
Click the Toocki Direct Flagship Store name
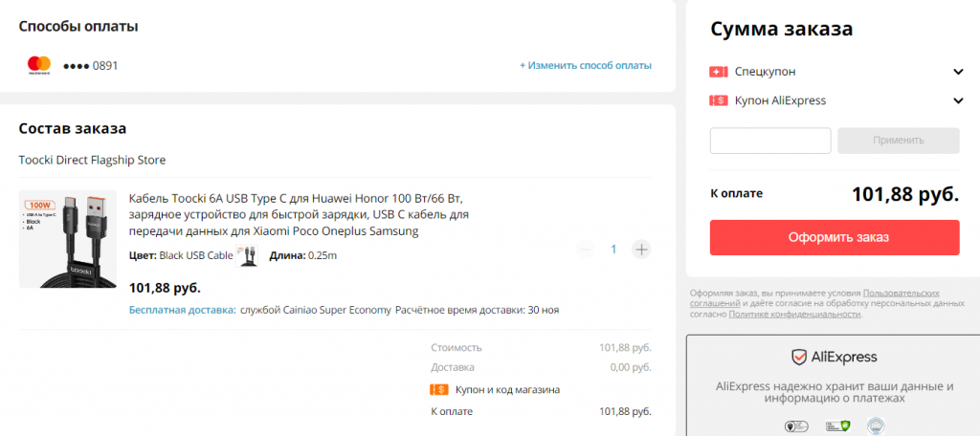92,160
